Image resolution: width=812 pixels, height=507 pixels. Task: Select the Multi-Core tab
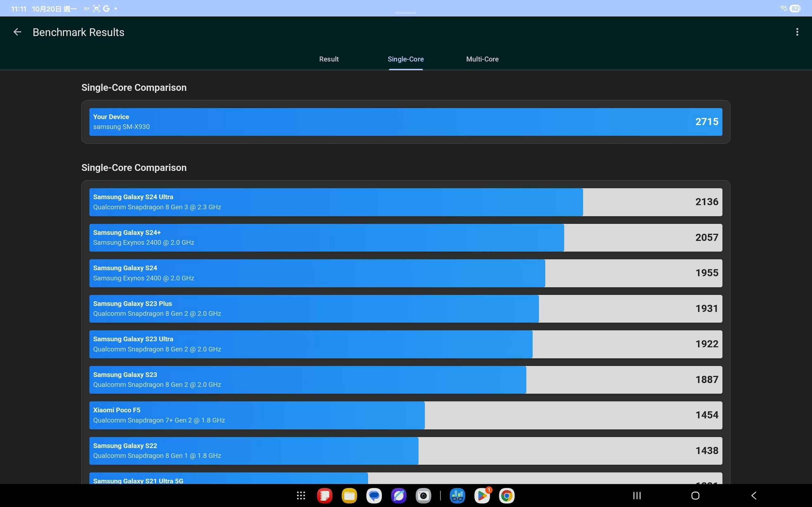[x=482, y=59]
